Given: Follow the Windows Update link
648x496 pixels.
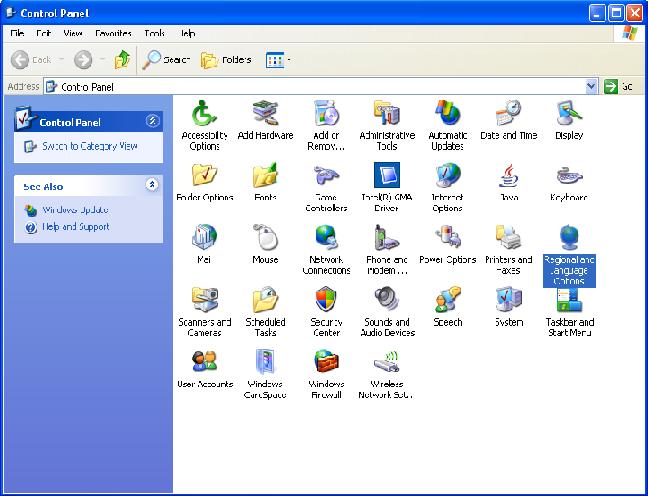Looking at the screenshot, I should pos(76,210).
